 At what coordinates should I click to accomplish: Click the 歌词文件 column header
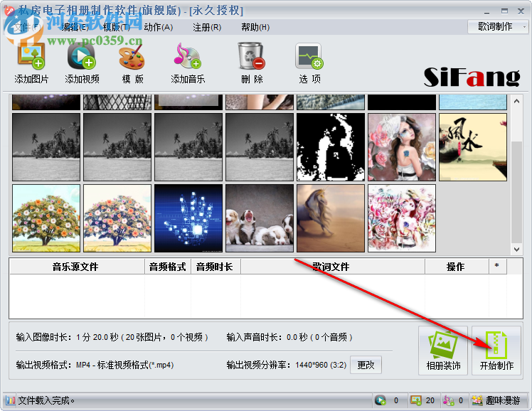(x=333, y=267)
